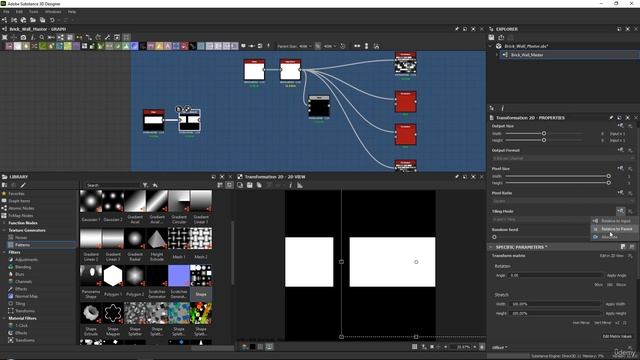Select the Shape node beside Transformation node
This screenshot has width=640, height=360.
(x=154, y=120)
